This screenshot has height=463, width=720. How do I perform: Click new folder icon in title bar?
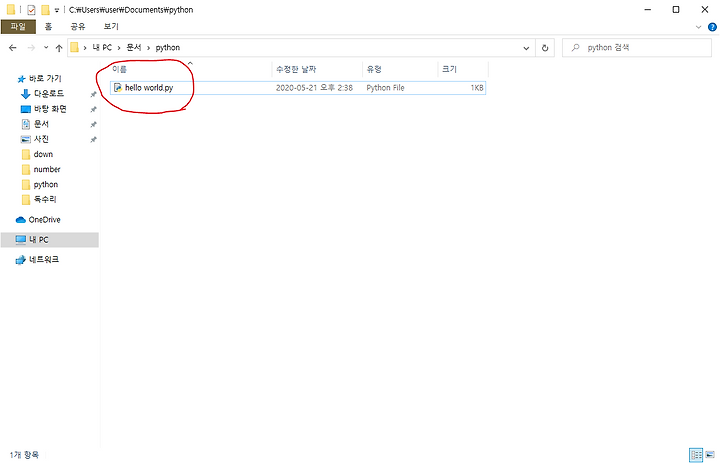tap(45, 10)
